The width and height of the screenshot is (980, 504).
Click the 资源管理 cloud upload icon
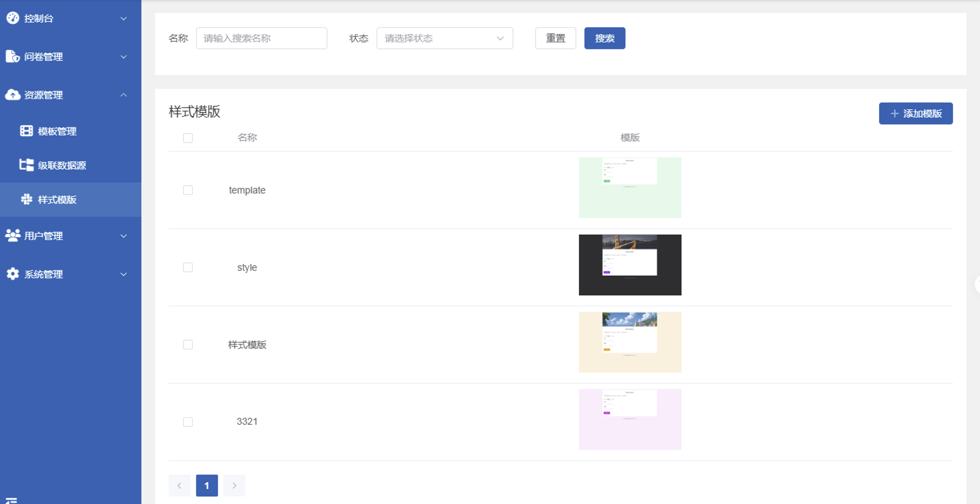pyautogui.click(x=13, y=95)
